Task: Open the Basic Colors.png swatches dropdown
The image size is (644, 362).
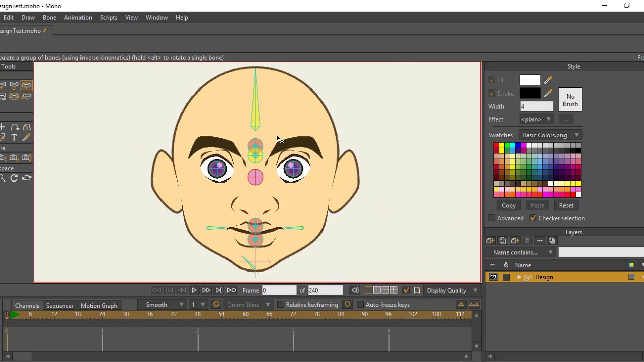Action: click(550, 135)
